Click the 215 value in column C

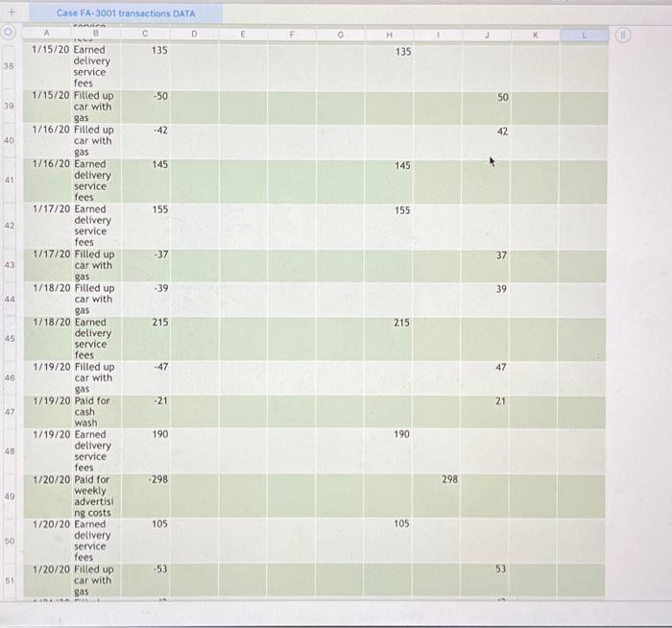point(160,322)
